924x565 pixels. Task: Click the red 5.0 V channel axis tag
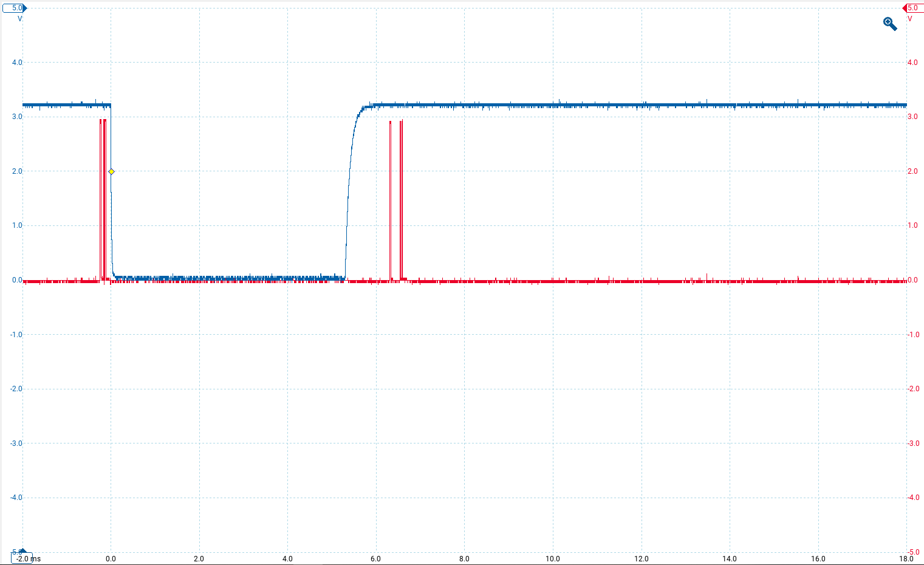(913, 8)
